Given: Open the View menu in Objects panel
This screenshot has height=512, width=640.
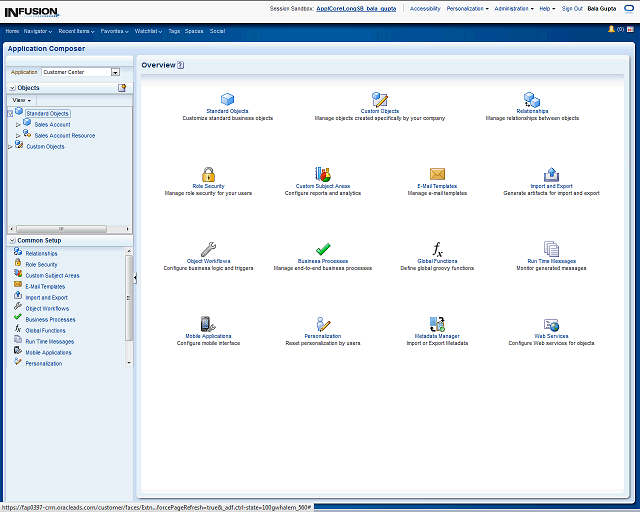Looking at the screenshot, I should [x=21, y=100].
